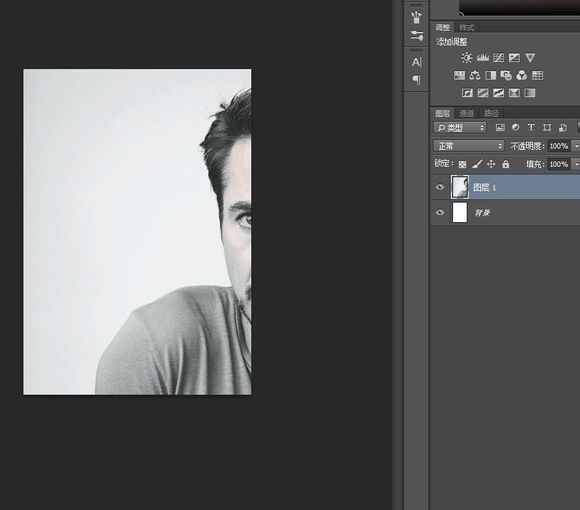Add a Brightness/Contrast adjustment
Screen dimensions: 580x510
pyautogui.click(x=466, y=58)
